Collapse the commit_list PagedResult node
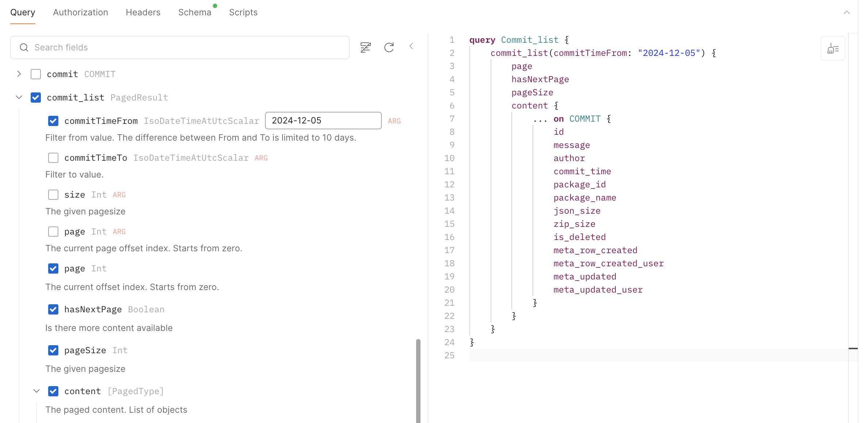The width and height of the screenshot is (868, 423). 19,98
